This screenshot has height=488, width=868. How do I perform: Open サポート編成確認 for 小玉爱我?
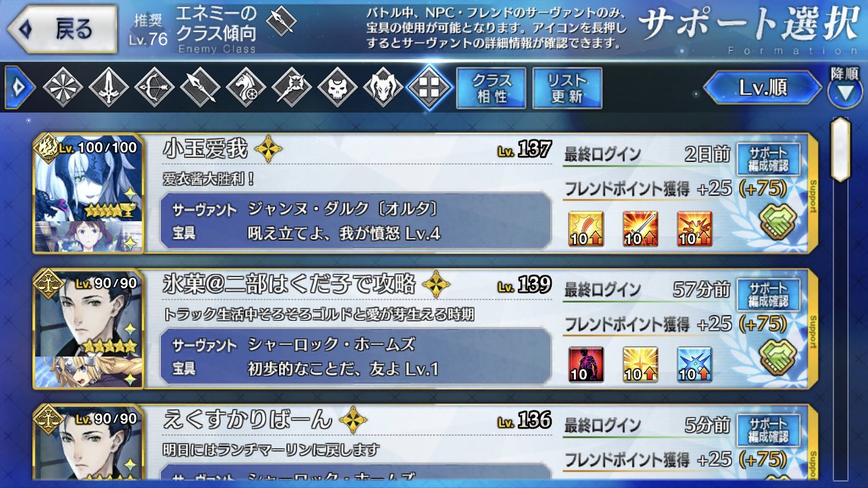coord(768,159)
